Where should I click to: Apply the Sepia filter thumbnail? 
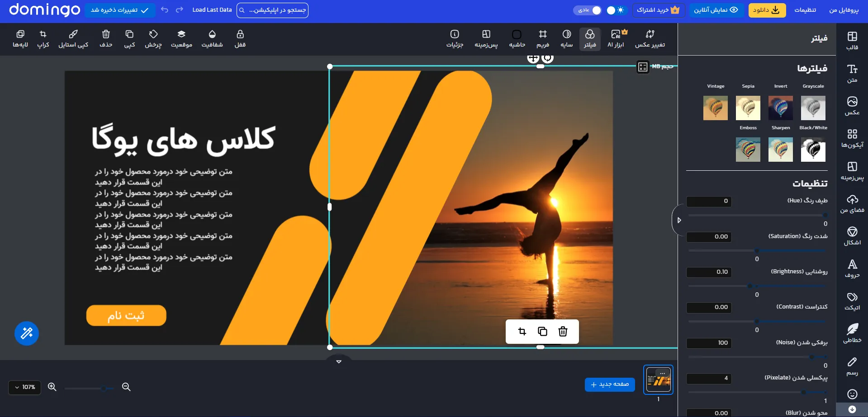(x=748, y=108)
